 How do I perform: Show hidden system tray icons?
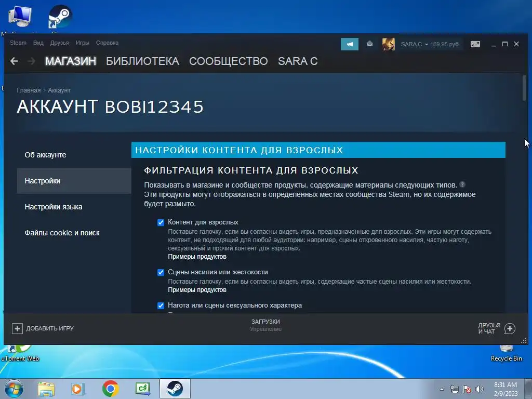tap(442, 389)
